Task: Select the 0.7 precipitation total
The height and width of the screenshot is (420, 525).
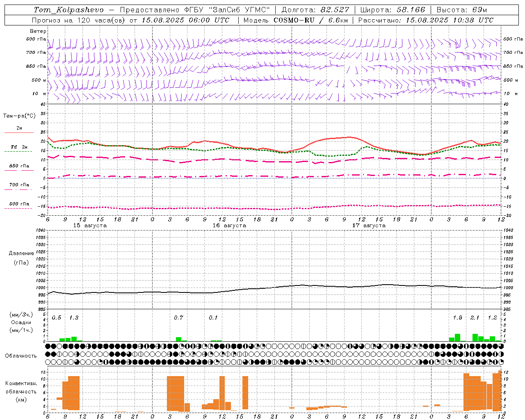Action: pyautogui.click(x=178, y=318)
